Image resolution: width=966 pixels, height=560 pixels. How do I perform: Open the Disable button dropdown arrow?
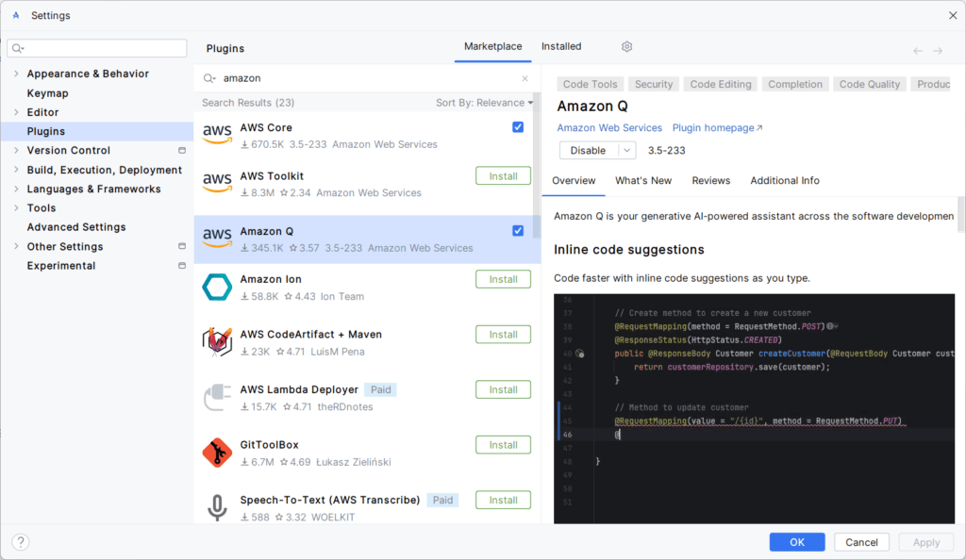(x=626, y=151)
